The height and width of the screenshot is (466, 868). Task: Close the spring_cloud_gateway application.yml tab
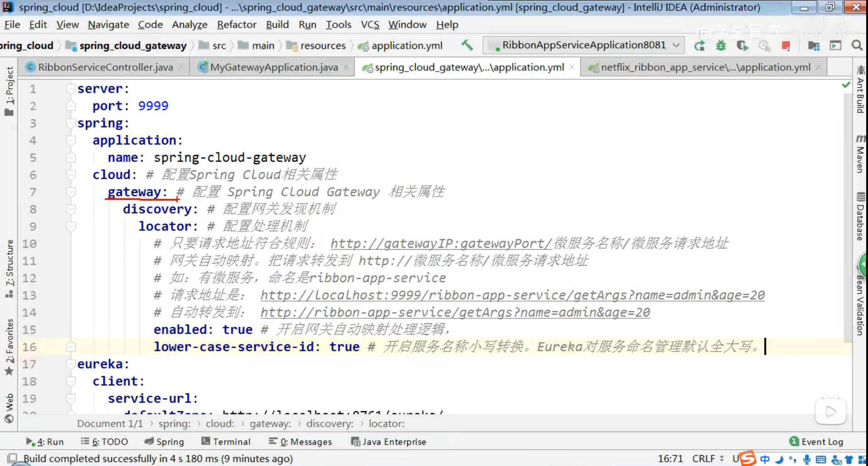click(x=572, y=67)
